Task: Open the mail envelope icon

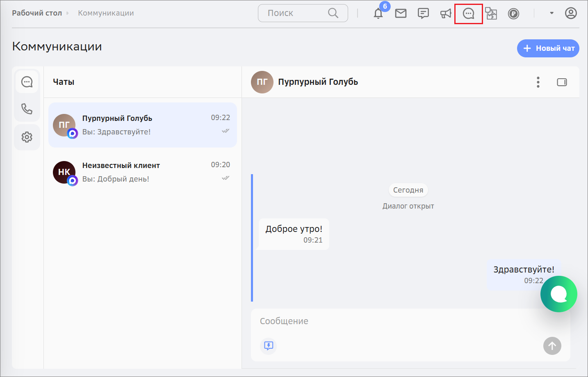Action: point(401,14)
